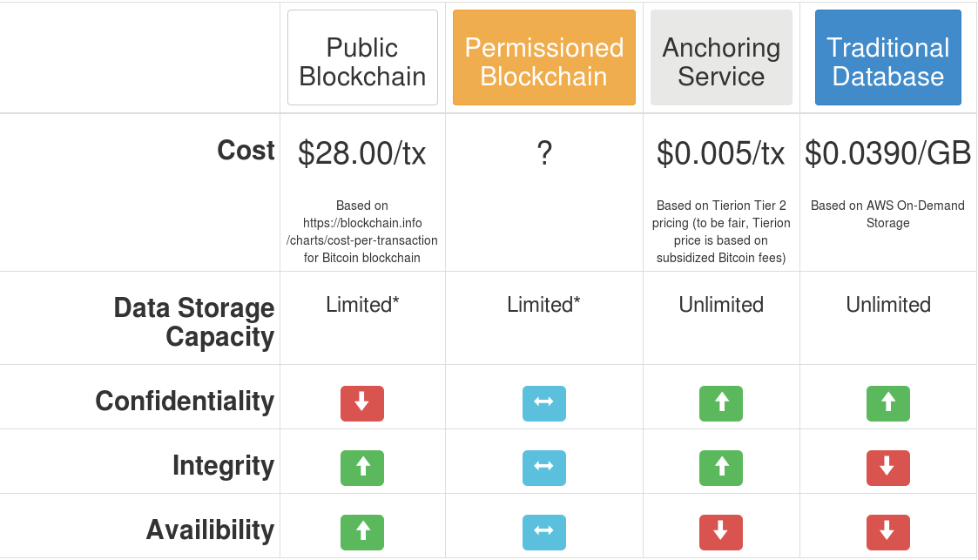Click green up arrow for Public Blockchain Integrity
The height and width of the screenshot is (560, 978).
361,468
